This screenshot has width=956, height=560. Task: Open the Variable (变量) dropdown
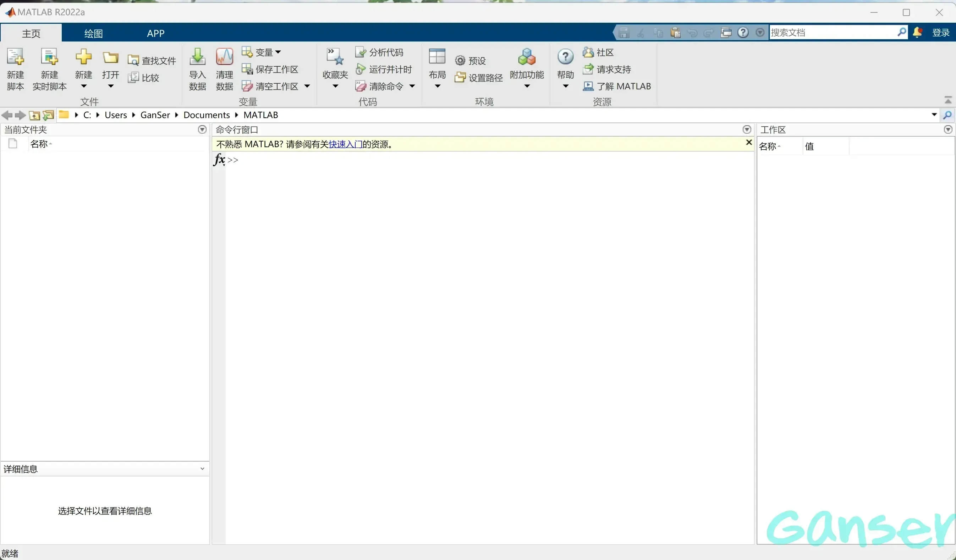click(x=278, y=52)
